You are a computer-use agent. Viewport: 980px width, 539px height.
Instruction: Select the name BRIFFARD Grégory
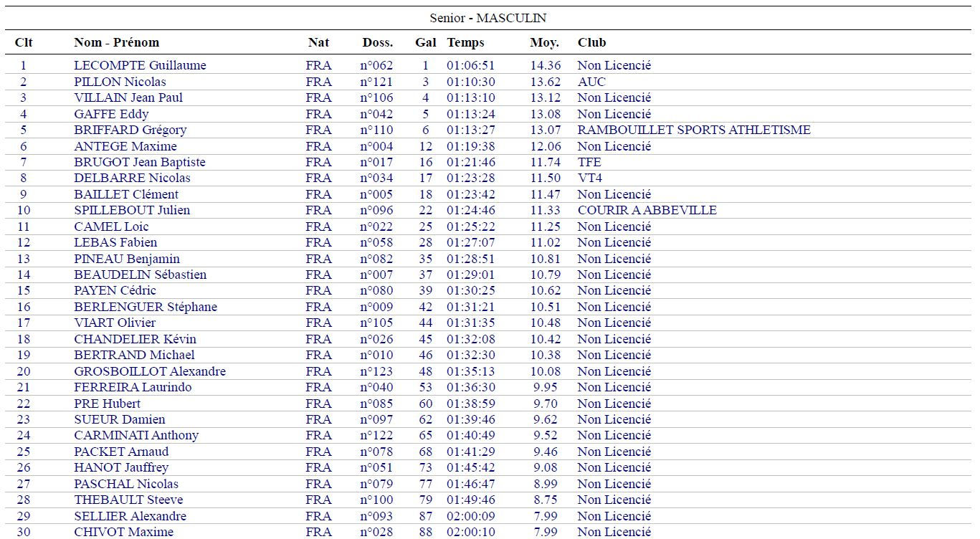tap(130, 130)
